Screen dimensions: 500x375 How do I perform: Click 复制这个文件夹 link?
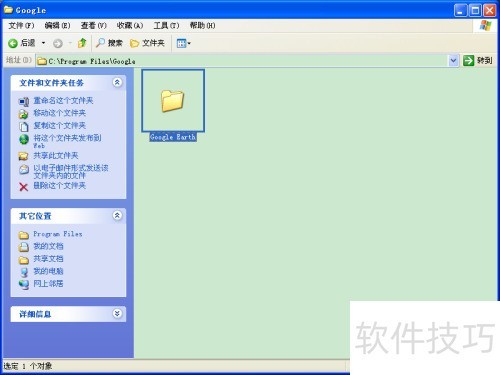(x=60, y=126)
